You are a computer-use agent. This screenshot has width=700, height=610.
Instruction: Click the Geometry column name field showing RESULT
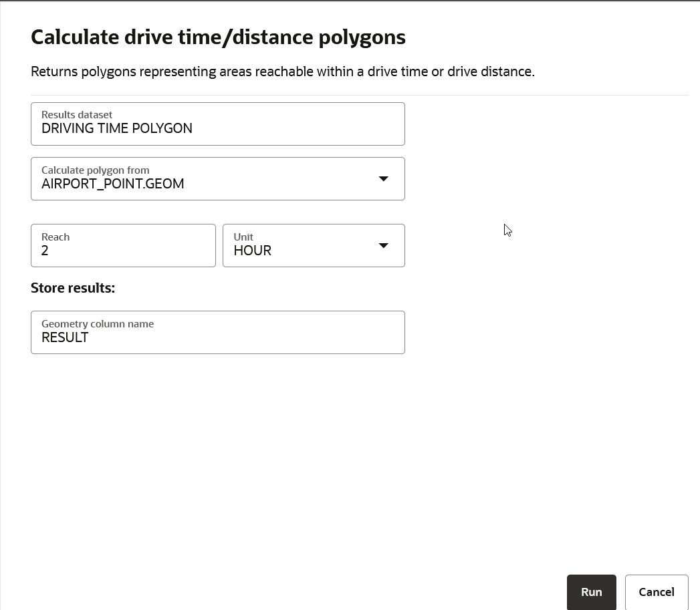coord(217,337)
